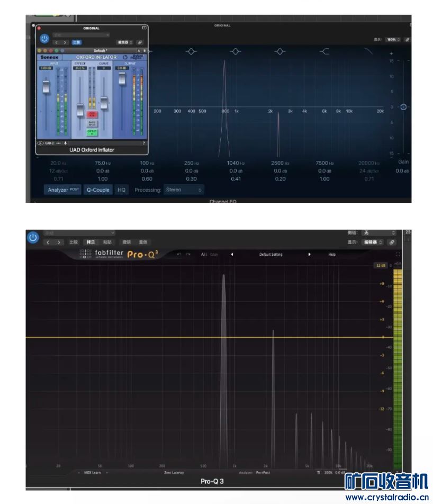Click the A/B compare button in FabFilter
Viewport: 433px width, 504px height.
pyautogui.click(x=204, y=254)
